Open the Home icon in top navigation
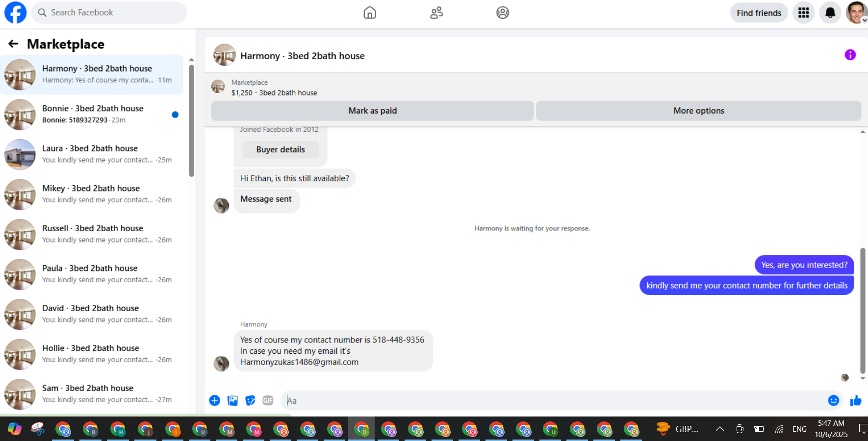This screenshot has height=441, width=868. pyautogui.click(x=370, y=13)
